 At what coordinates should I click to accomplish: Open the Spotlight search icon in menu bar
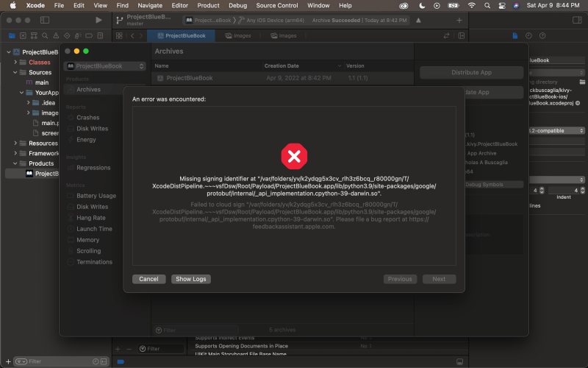pyautogui.click(x=487, y=6)
